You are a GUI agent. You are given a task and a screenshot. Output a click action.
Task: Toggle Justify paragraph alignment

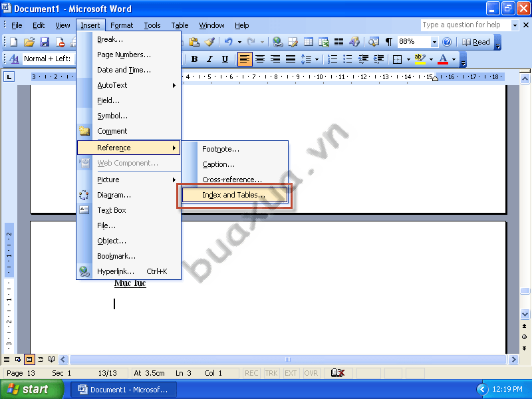[291, 59]
